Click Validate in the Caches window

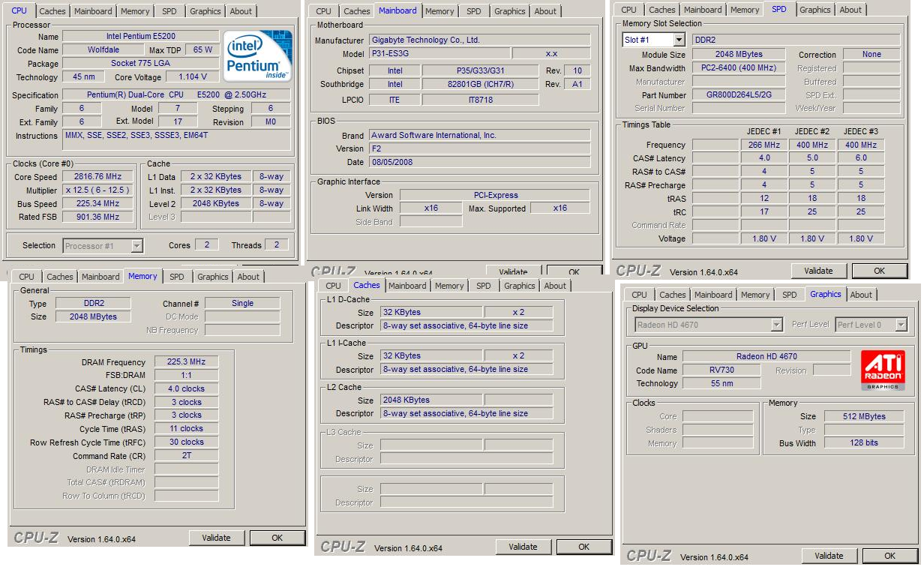click(523, 547)
